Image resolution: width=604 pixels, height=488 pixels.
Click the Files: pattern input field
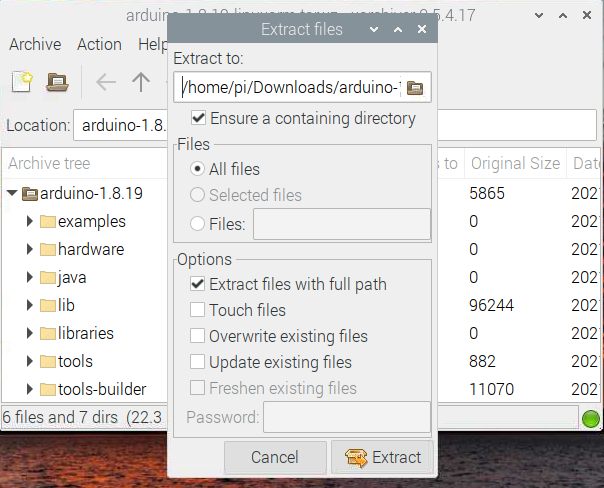(x=342, y=224)
